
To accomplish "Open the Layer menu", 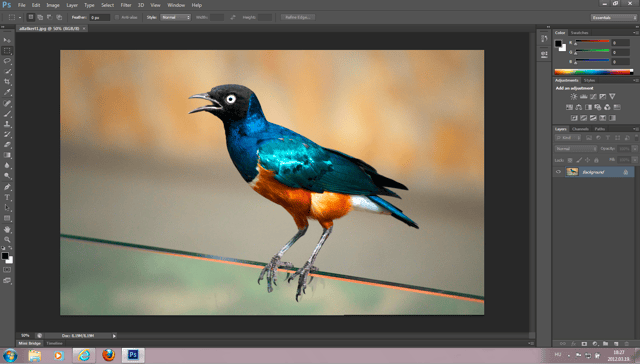I will pos(72,5).
